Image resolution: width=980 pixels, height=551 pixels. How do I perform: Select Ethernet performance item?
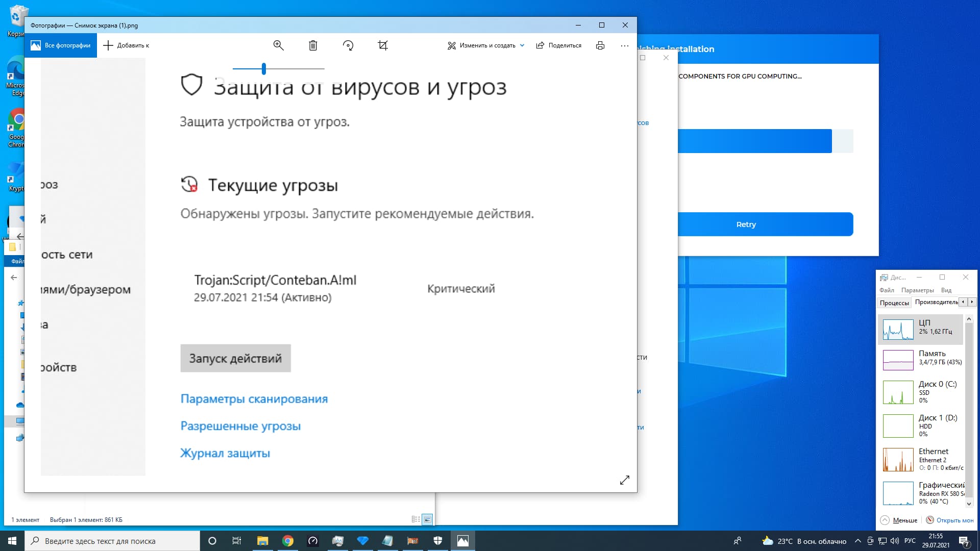(920, 459)
